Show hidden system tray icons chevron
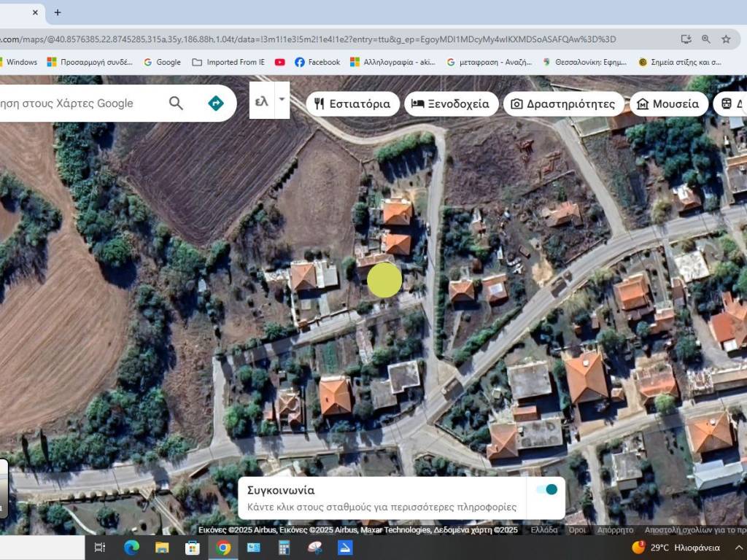 [x=736, y=548]
